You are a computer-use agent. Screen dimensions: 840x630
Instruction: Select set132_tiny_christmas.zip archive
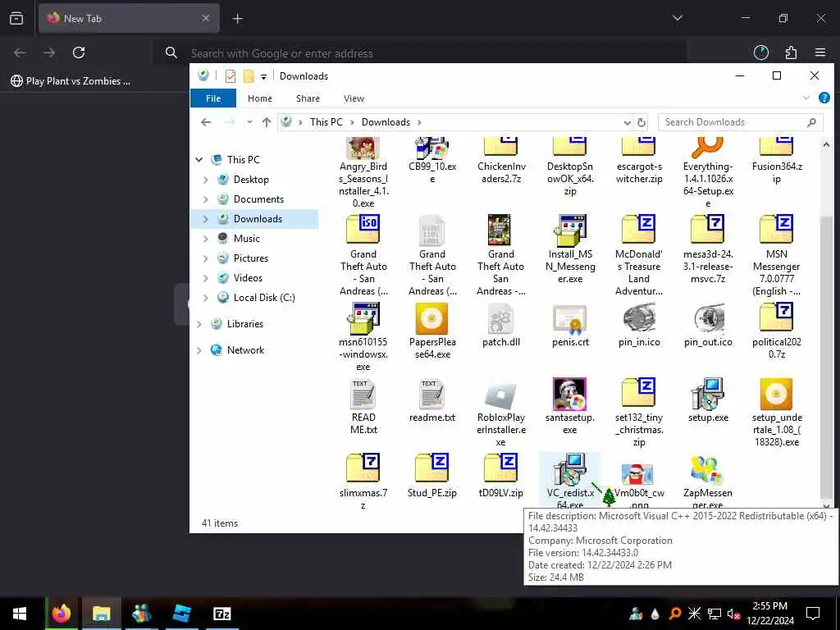[638, 393]
